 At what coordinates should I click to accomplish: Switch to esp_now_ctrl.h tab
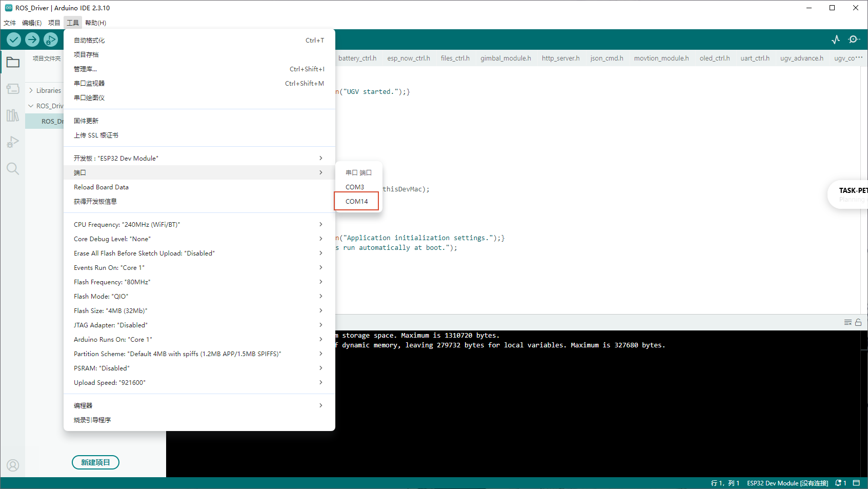click(409, 58)
